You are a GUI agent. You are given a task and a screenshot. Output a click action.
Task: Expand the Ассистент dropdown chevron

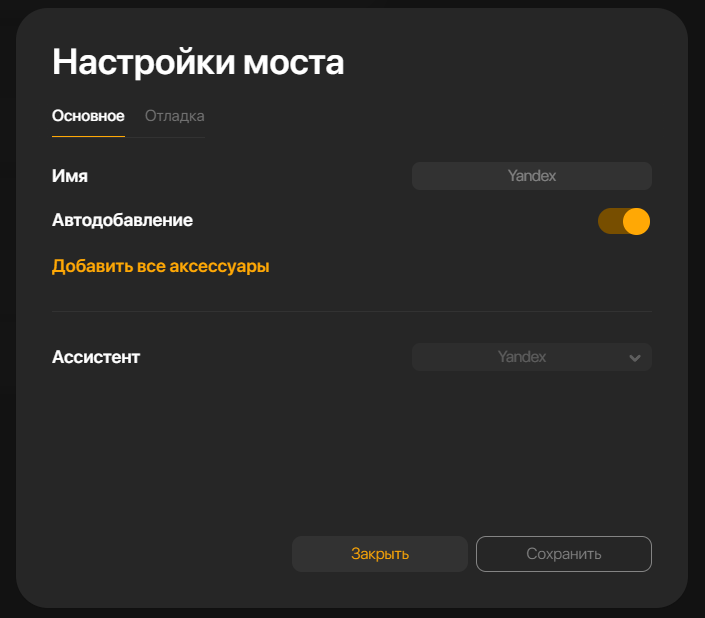point(635,358)
